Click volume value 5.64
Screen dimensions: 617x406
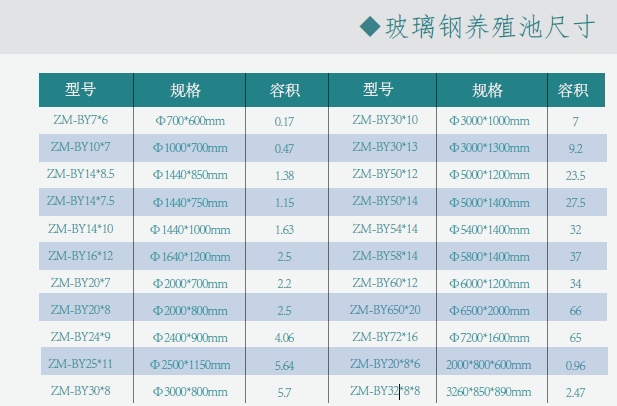[x=284, y=366]
